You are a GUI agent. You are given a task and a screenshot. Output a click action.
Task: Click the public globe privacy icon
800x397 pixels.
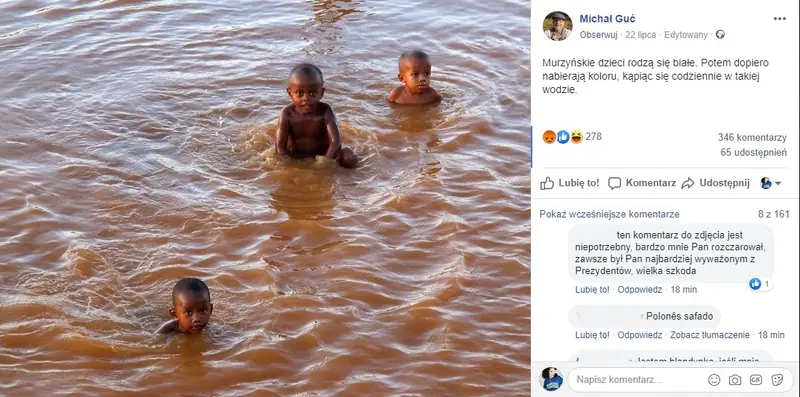tap(720, 35)
